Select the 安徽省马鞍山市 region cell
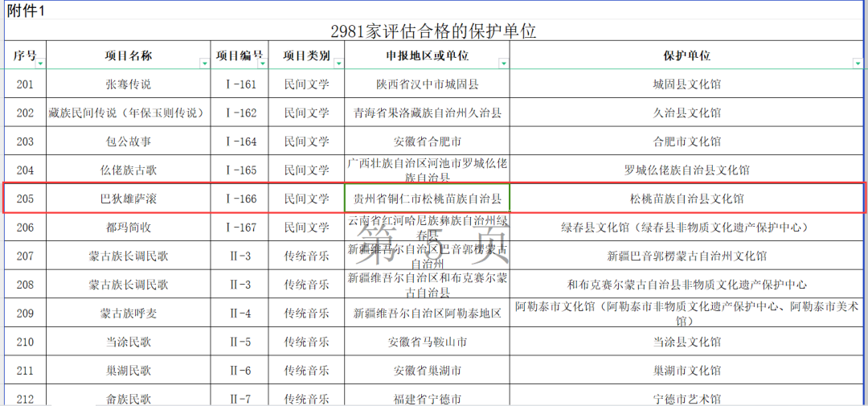The image size is (868, 406). click(427, 342)
